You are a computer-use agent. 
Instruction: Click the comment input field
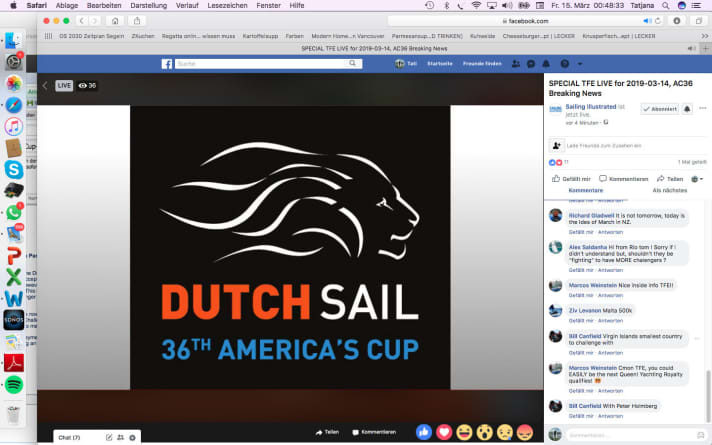coord(636,435)
